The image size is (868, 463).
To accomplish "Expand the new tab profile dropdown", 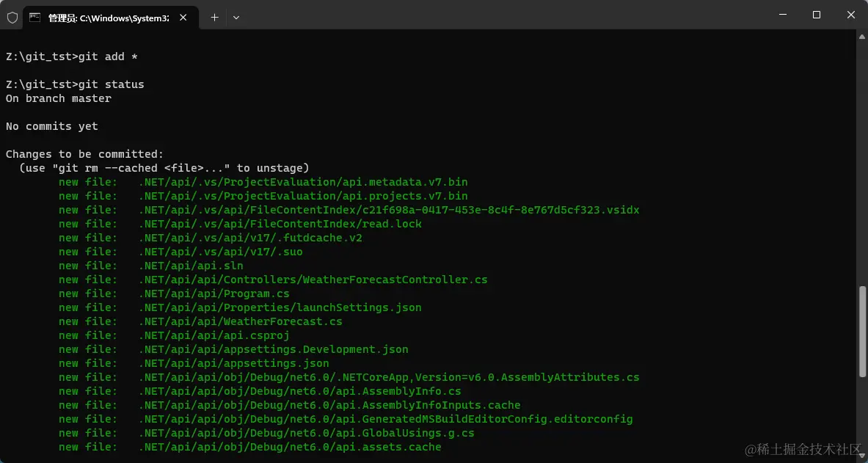I will click(x=236, y=17).
